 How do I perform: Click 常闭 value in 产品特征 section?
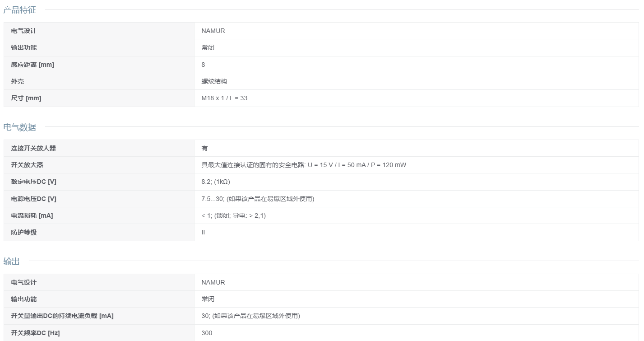(208, 47)
